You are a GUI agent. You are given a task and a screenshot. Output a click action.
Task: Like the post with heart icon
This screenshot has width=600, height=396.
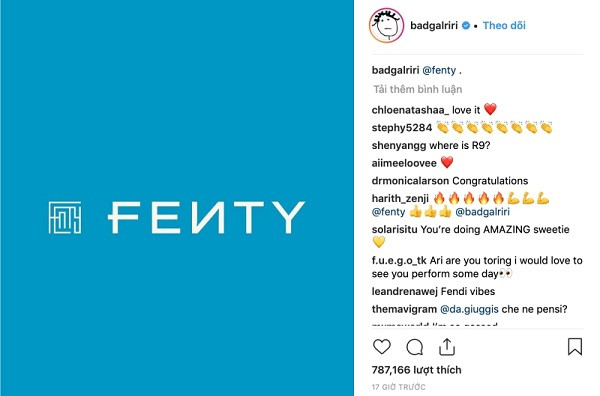point(382,347)
